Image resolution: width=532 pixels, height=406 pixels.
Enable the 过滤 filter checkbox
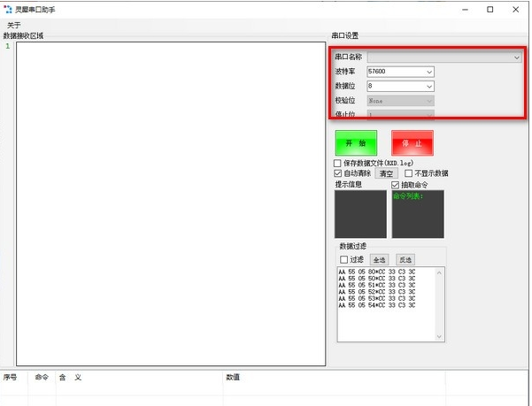pos(344,259)
